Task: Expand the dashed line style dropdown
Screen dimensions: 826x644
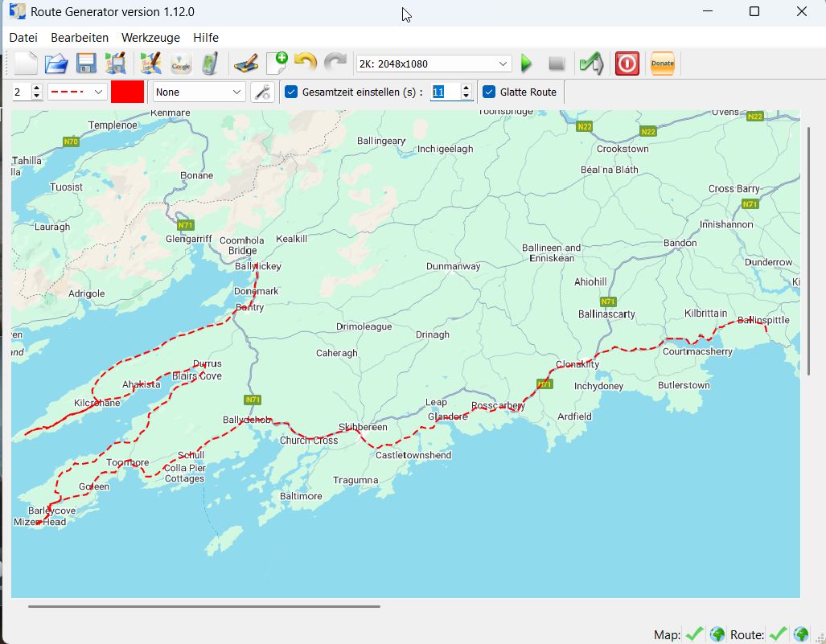Action: click(77, 92)
